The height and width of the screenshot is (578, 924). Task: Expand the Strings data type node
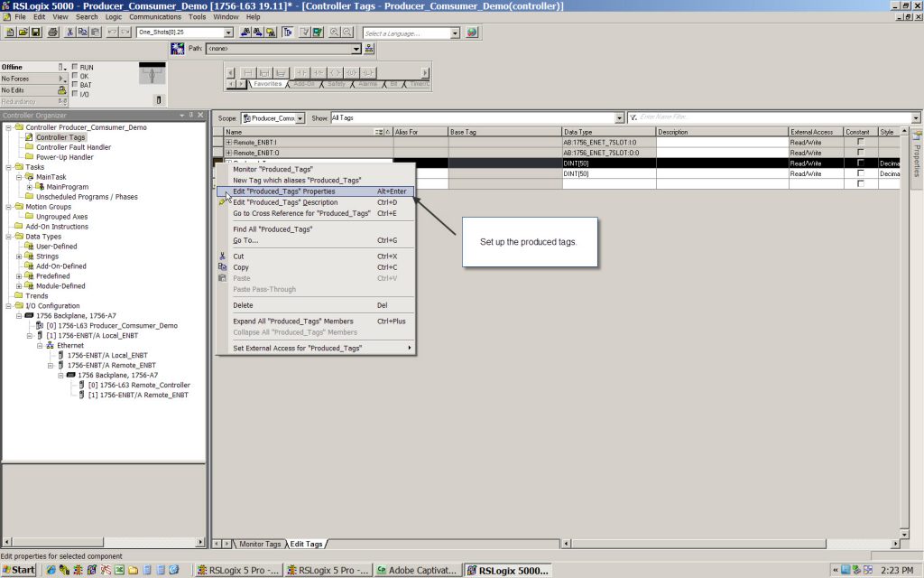pyautogui.click(x=19, y=256)
